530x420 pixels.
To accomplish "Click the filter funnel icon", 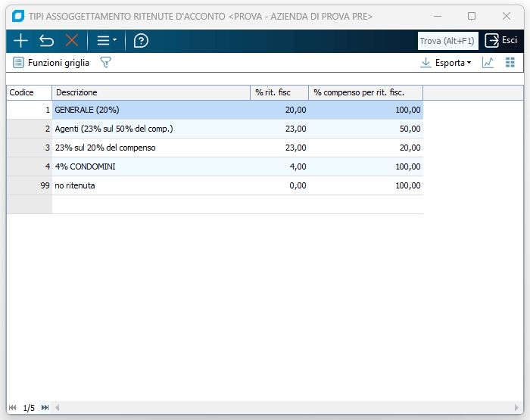I will [x=105, y=63].
